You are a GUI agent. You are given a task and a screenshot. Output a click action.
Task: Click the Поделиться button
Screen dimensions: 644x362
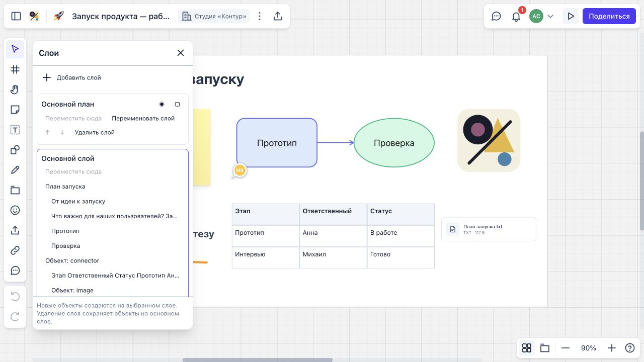tap(609, 16)
